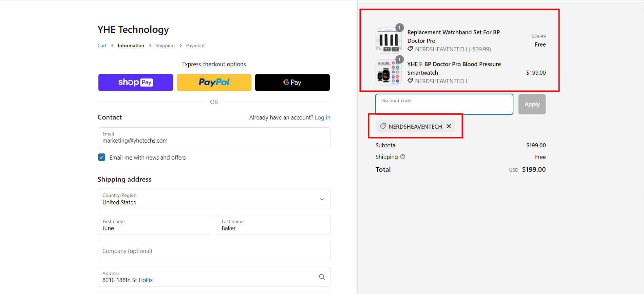The width and height of the screenshot is (644, 294).
Task: Go to the Payment breadcrumb step
Action: (x=195, y=45)
